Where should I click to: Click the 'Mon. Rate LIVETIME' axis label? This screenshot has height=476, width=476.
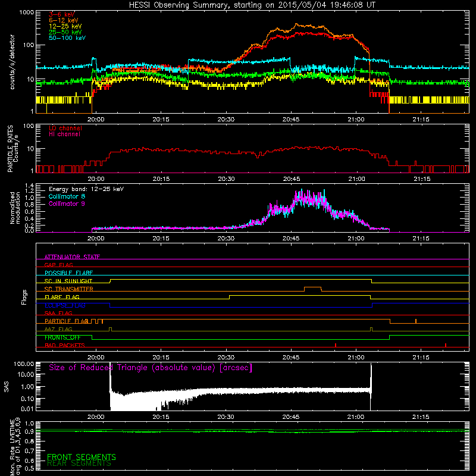point(12,447)
